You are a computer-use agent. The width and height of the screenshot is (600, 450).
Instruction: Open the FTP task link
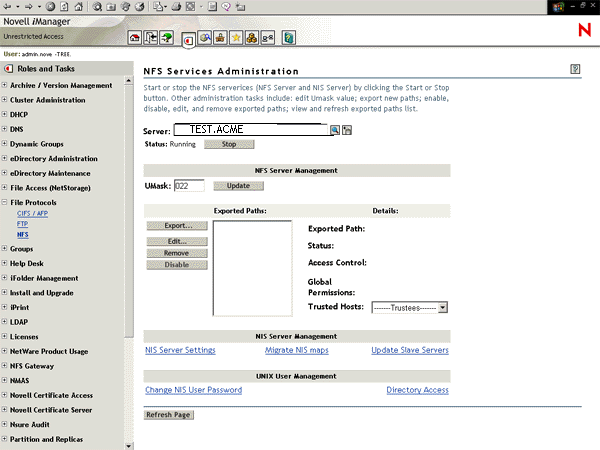(x=22, y=224)
